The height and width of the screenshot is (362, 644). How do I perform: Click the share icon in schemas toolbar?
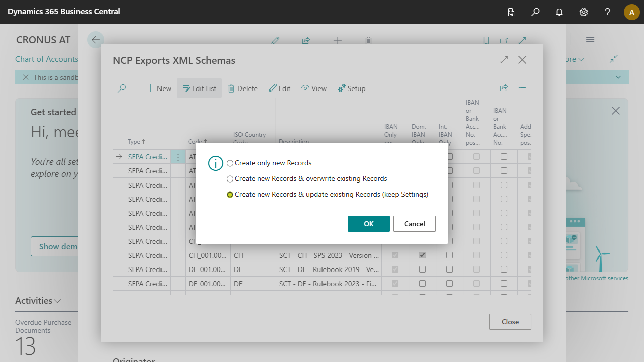504,88
